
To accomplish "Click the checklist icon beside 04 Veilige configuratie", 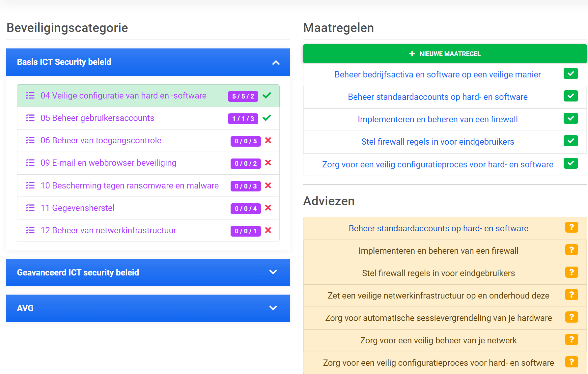I will tap(30, 96).
